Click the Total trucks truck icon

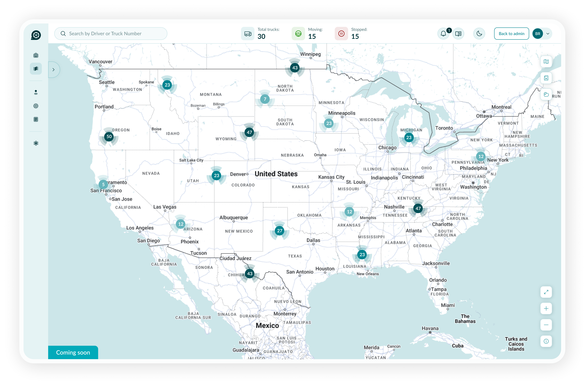[x=248, y=34]
